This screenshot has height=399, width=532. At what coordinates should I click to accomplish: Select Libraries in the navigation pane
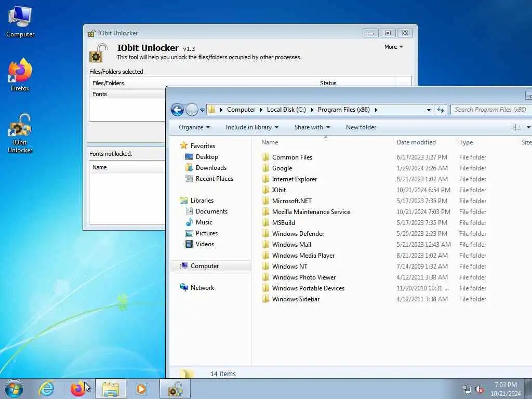[202, 201]
